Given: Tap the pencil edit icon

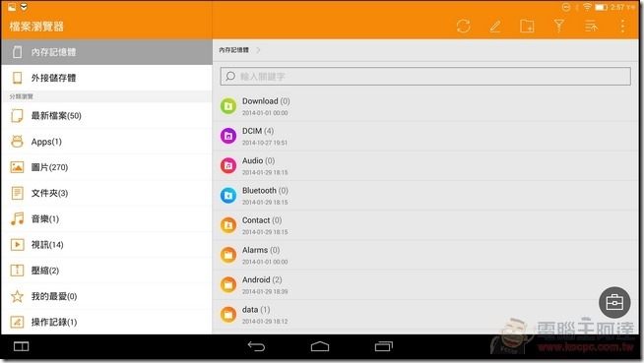Looking at the screenshot, I should click(x=495, y=27).
